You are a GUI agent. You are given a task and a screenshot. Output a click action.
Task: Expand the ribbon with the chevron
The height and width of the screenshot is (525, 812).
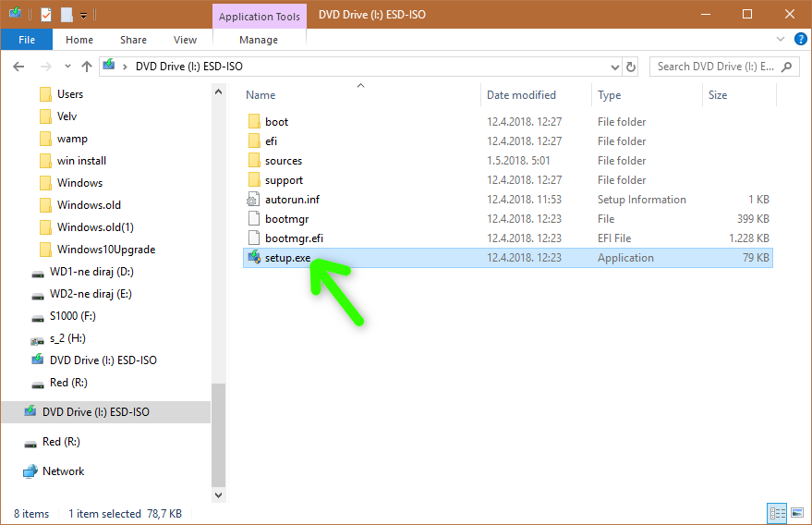tap(781, 39)
